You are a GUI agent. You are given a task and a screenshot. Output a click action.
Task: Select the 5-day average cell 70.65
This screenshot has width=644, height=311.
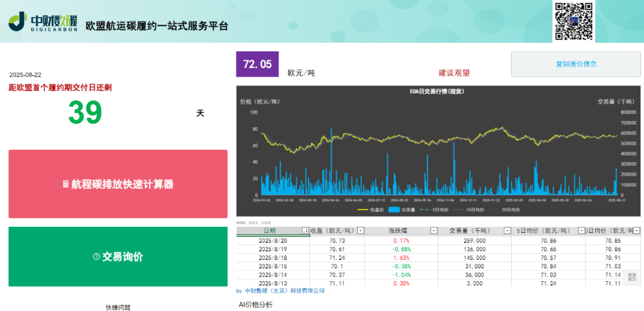549,249
